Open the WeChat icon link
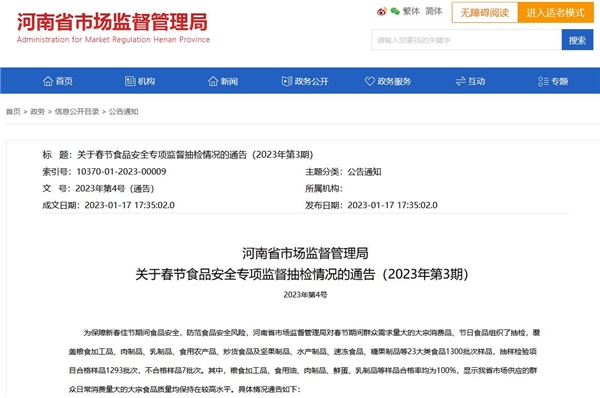 click(x=395, y=11)
